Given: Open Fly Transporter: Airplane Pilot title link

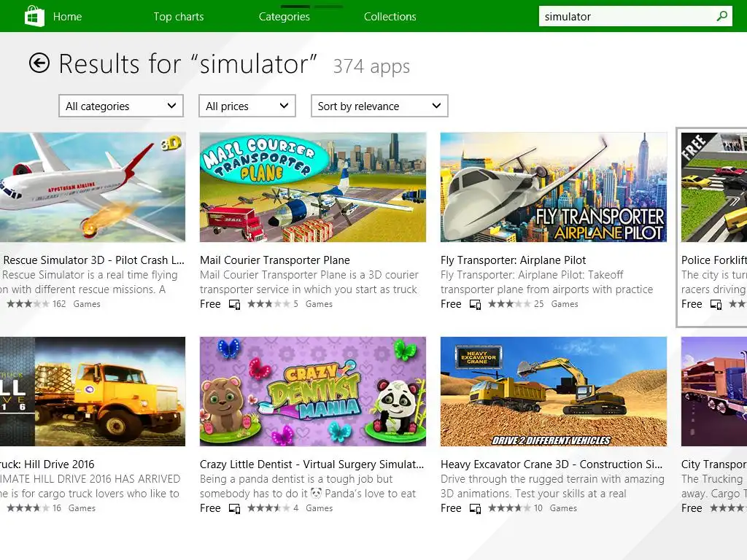Looking at the screenshot, I should 513,260.
